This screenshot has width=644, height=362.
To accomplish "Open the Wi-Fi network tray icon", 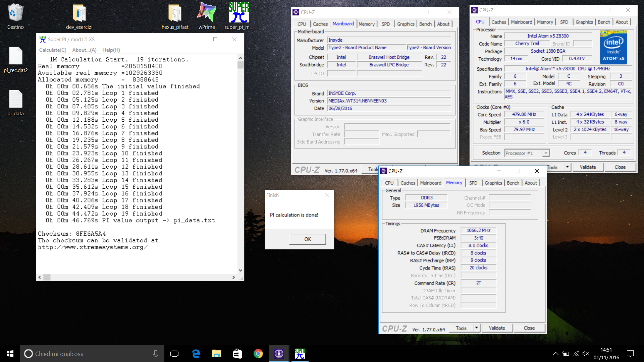I will (576, 354).
